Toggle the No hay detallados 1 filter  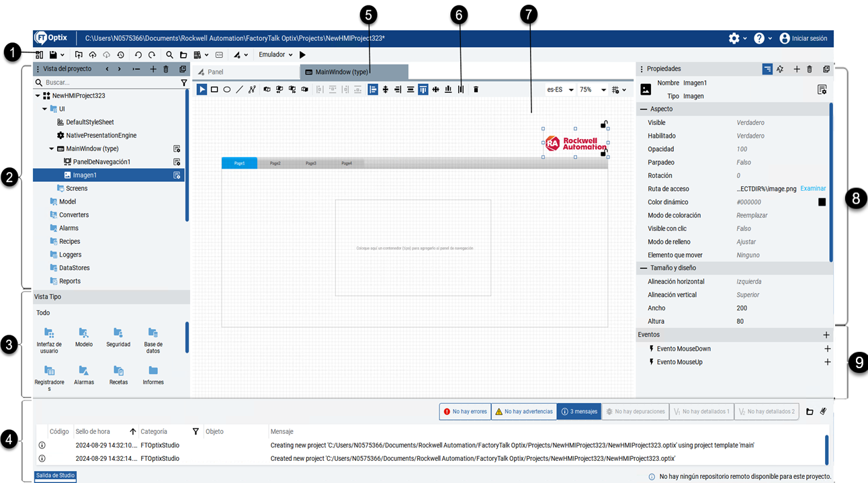(x=701, y=412)
